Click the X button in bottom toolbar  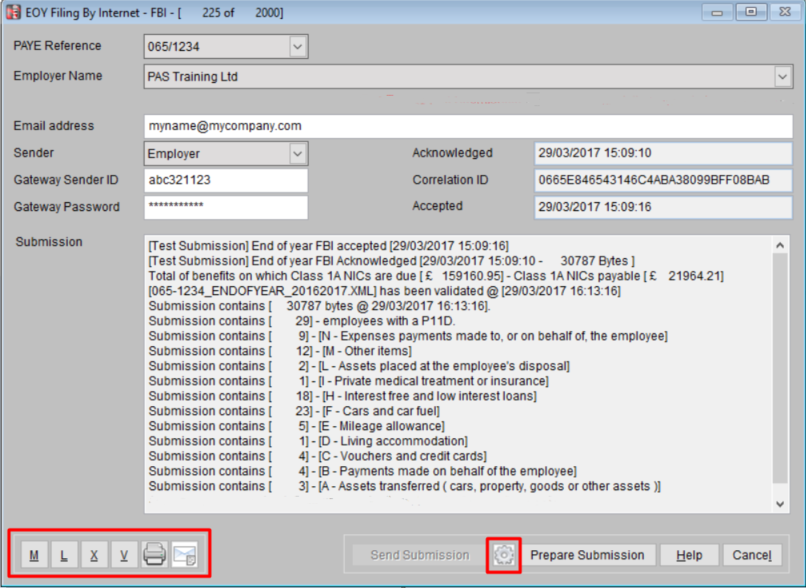tap(94, 555)
